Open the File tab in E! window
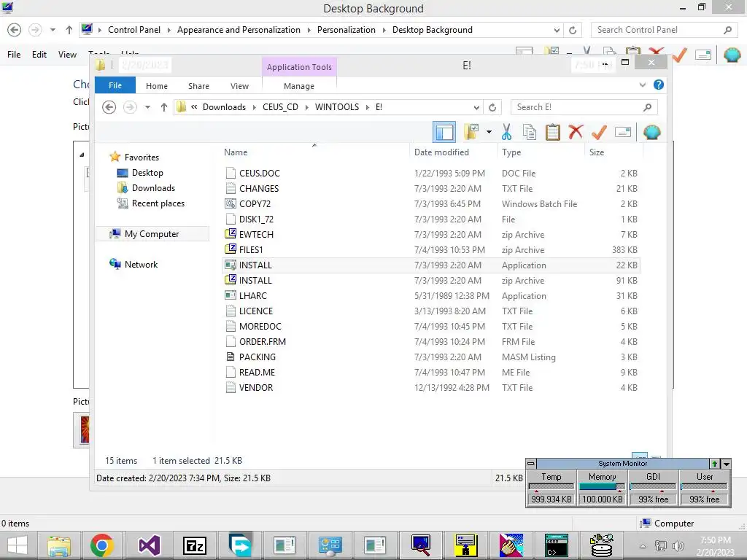This screenshot has height=560, width=747. click(x=115, y=85)
